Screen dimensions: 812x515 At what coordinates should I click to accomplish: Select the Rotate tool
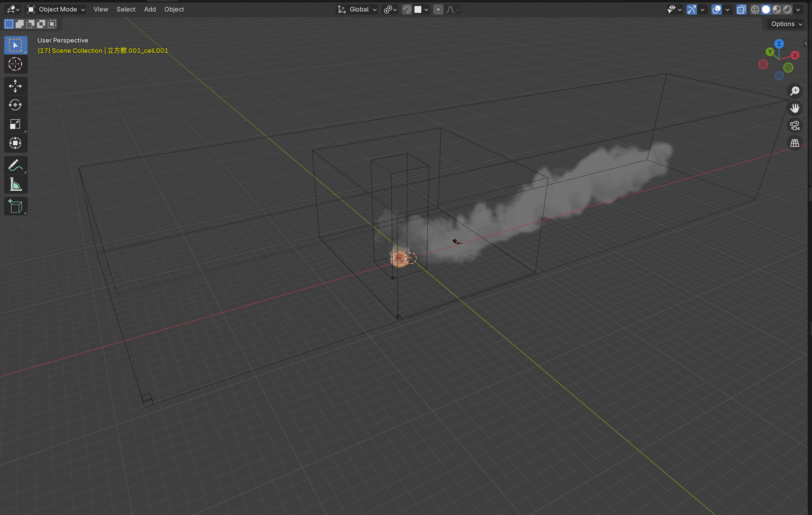(15, 105)
